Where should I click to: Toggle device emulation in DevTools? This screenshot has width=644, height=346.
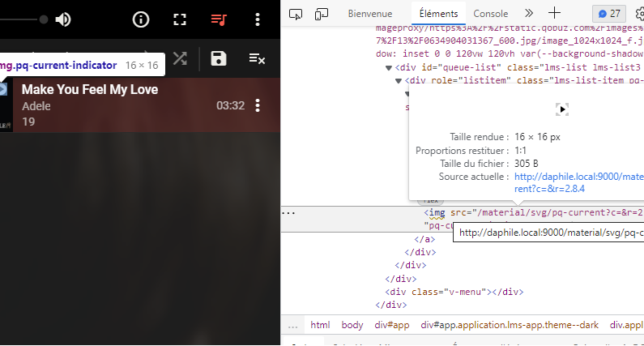tap(321, 14)
